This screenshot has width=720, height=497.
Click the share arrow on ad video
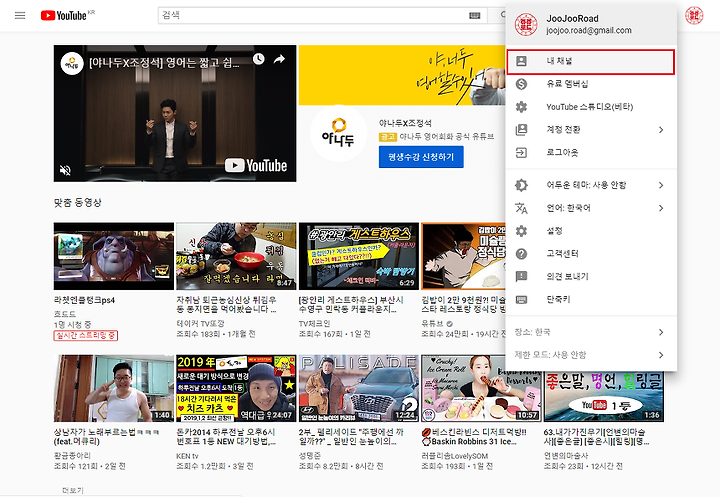point(279,59)
